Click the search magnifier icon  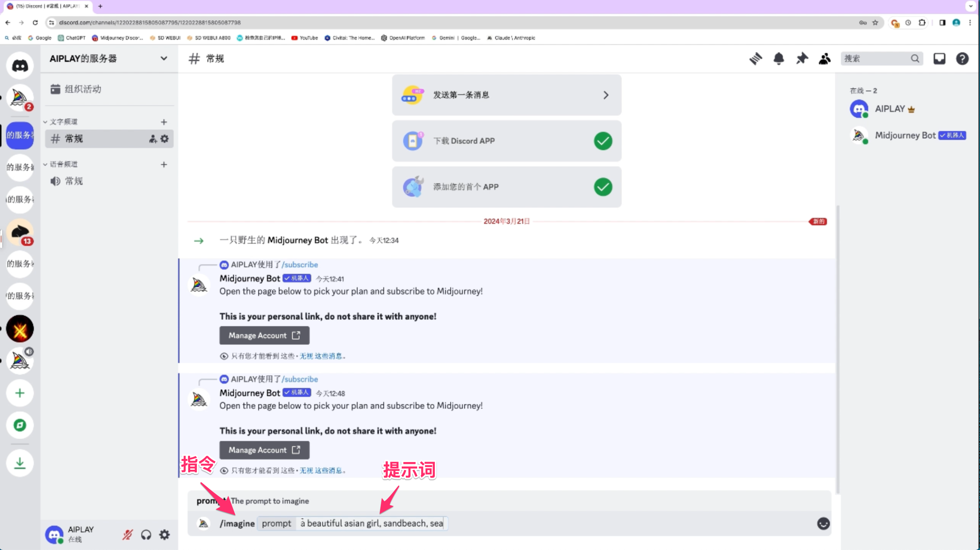point(915,59)
